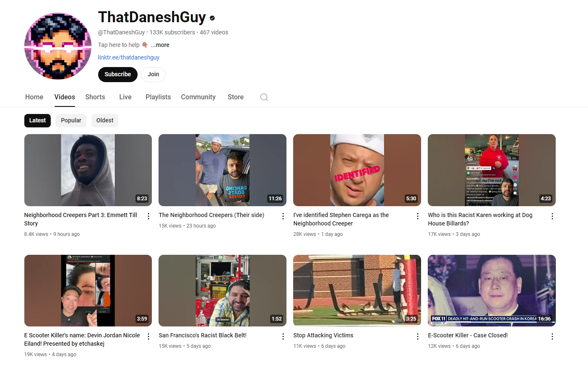Open more actions for Stop Attacking Victims

click(x=418, y=337)
